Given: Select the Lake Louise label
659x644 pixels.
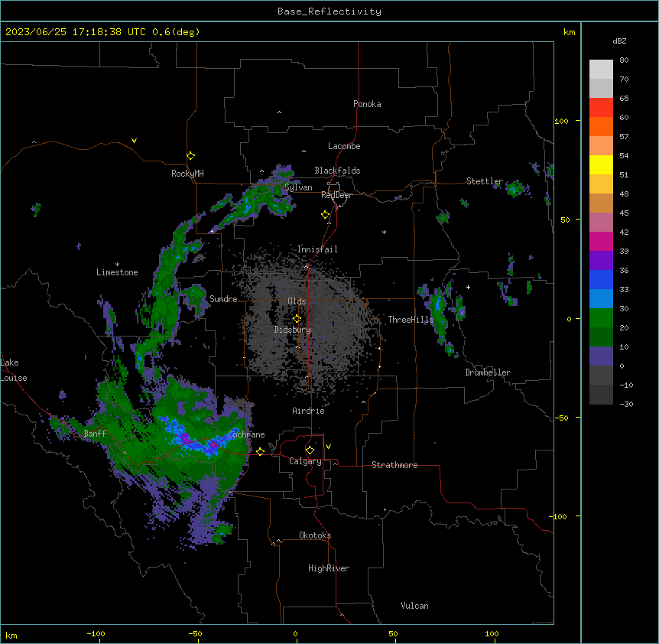Looking at the screenshot, I should 14,370.
